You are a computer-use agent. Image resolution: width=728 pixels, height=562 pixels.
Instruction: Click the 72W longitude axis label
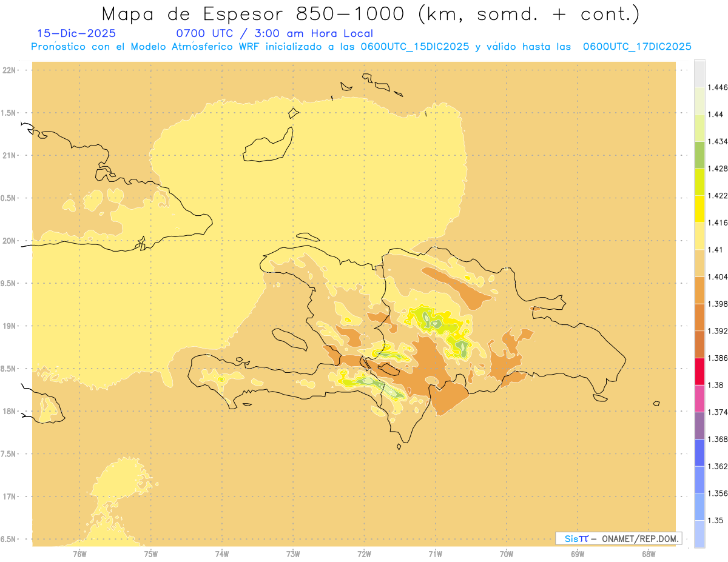(364, 554)
